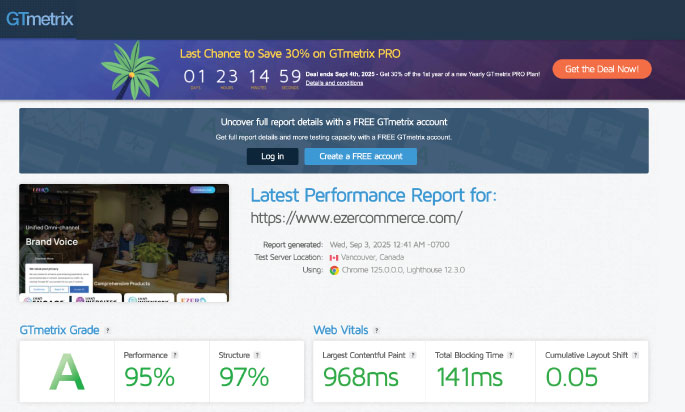Click the Web Vitals heading
The height and width of the screenshot is (412, 685).
(341, 330)
